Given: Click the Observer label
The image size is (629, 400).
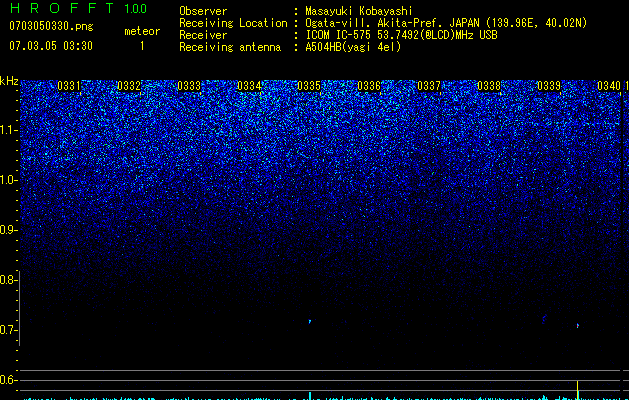Looking at the screenshot, I should [x=203, y=11].
